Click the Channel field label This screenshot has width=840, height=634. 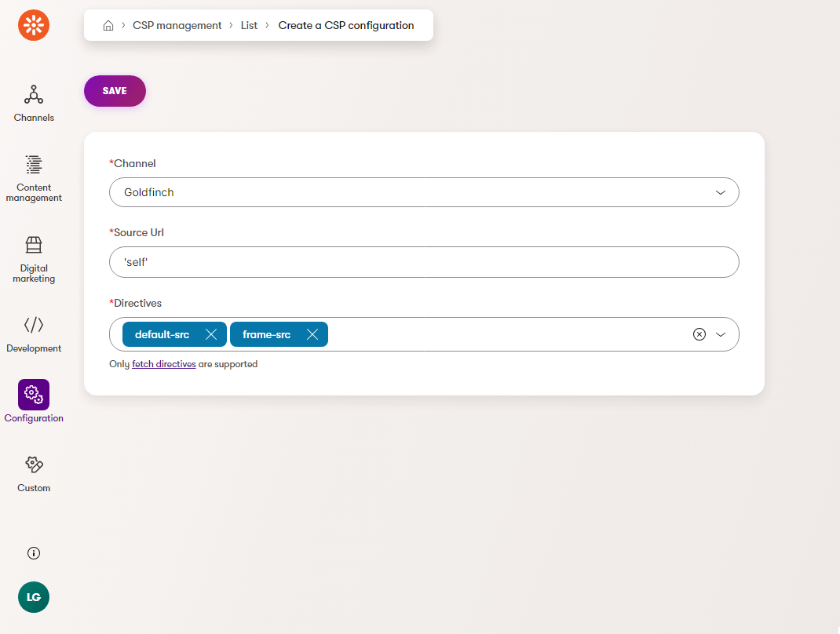[133, 163]
